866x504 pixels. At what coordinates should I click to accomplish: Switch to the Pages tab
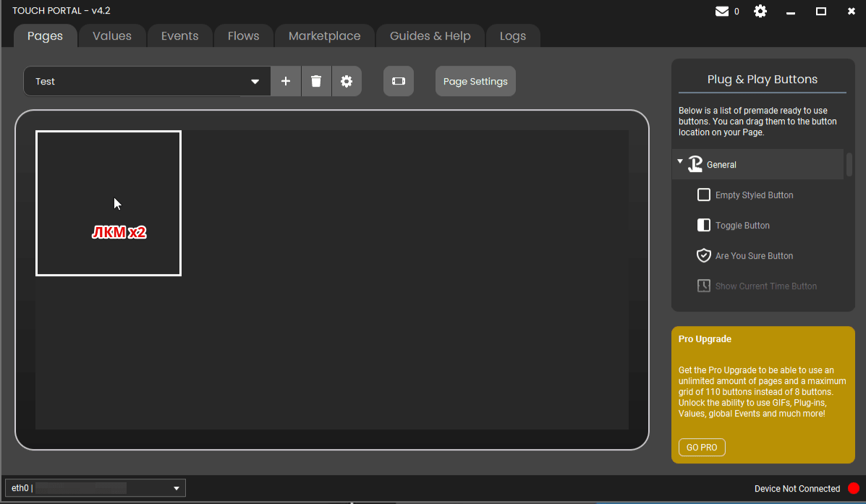coord(46,36)
